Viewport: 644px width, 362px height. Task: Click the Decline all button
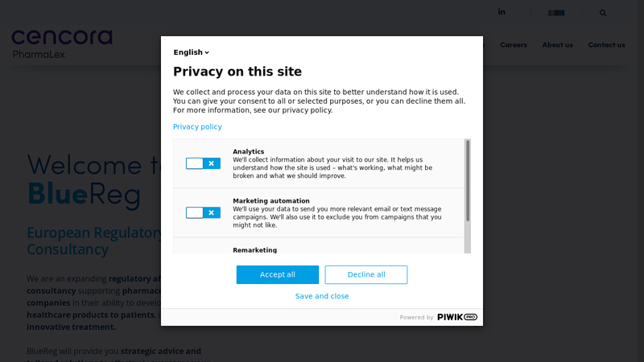point(366,274)
